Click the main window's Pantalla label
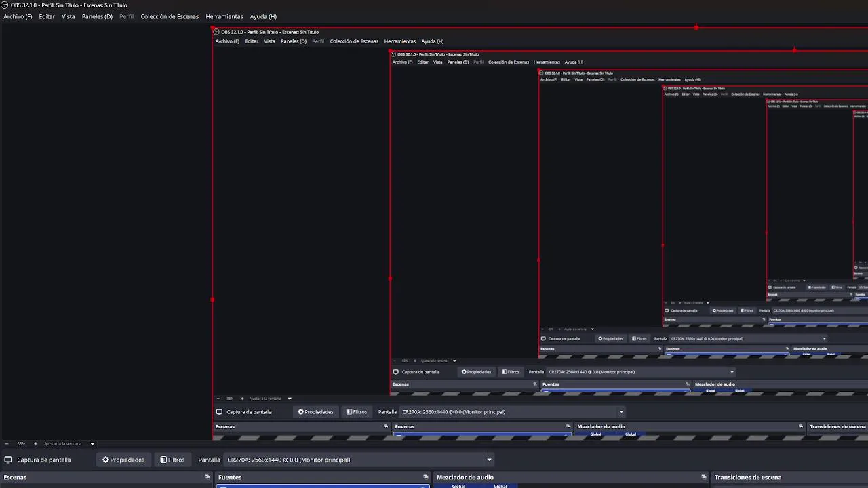868x488 pixels. click(209, 460)
